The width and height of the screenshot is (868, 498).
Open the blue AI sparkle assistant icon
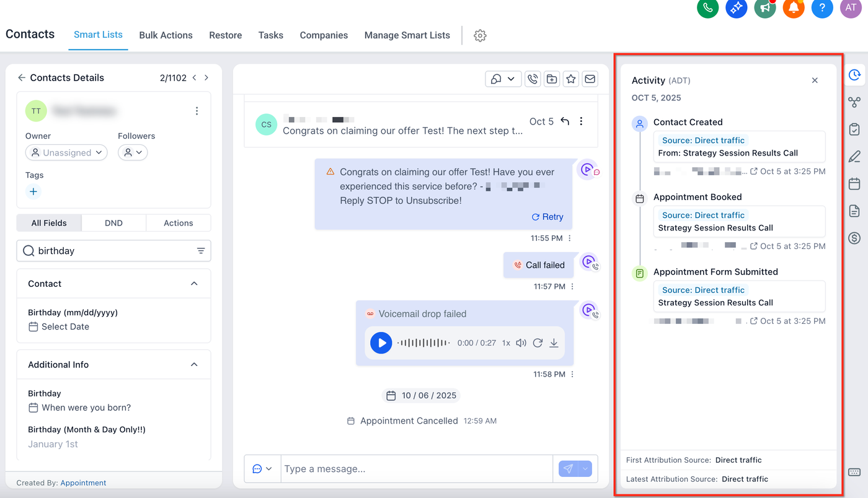coord(737,8)
